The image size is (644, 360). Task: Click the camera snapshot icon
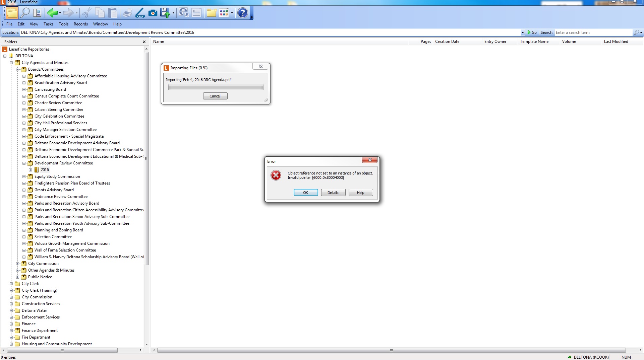[153, 13]
